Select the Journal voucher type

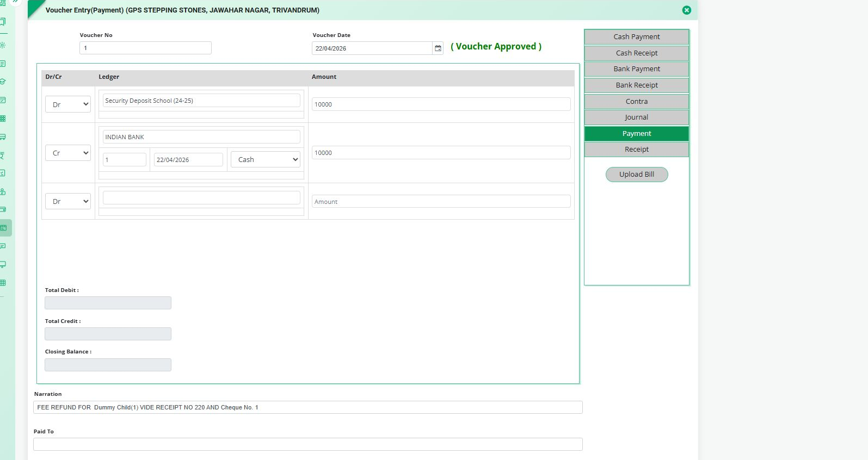pyautogui.click(x=637, y=117)
